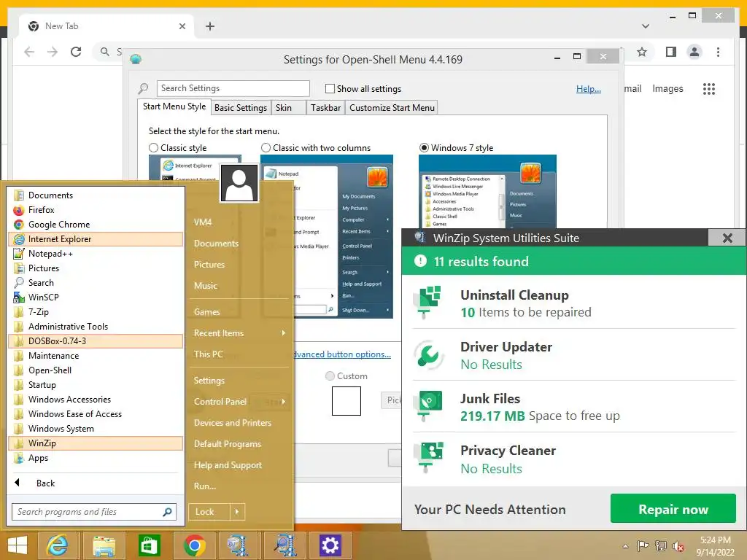
Task: Click the custom button image preview box
Action: click(x=347, y=401)
